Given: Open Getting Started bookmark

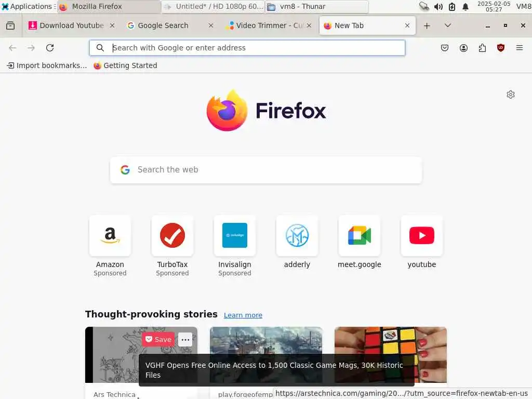Looking at the screenshot, I should click(x=125, y=65).
